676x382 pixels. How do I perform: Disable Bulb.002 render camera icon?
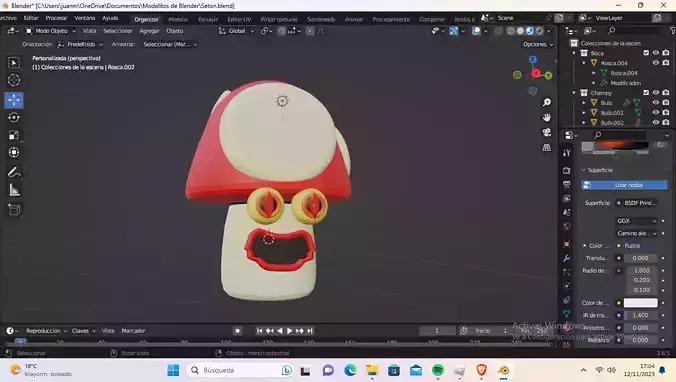(666, 122)
